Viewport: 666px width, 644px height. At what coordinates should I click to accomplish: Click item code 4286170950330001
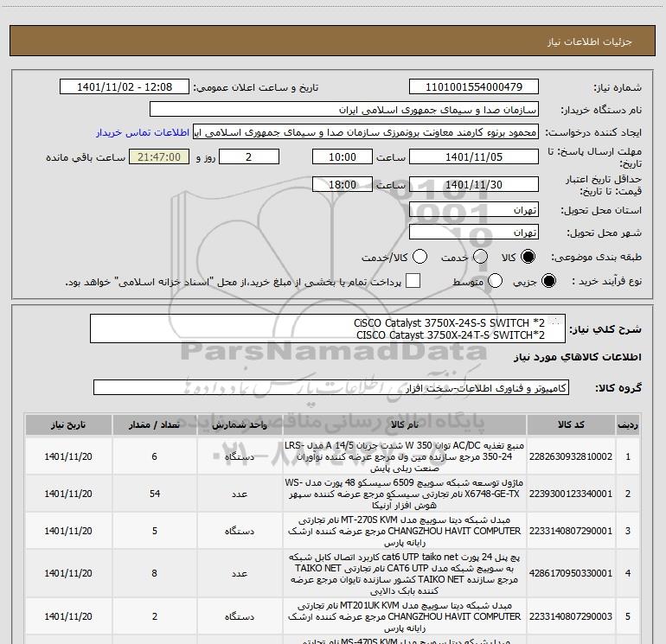pos(571,573)
